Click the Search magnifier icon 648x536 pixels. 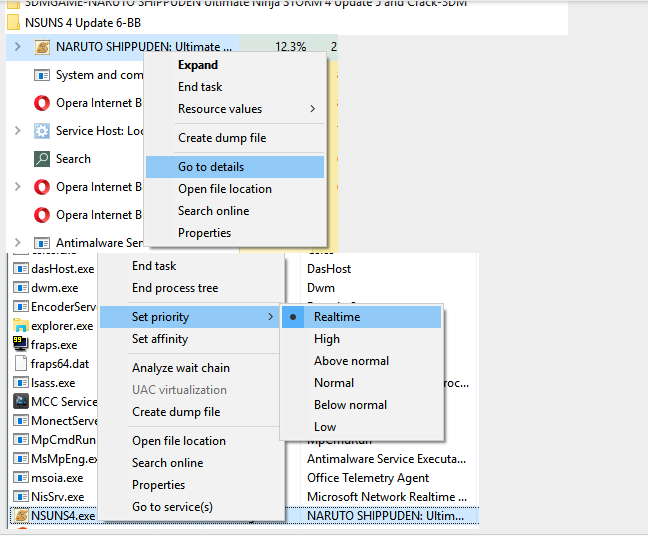(42, 159)
